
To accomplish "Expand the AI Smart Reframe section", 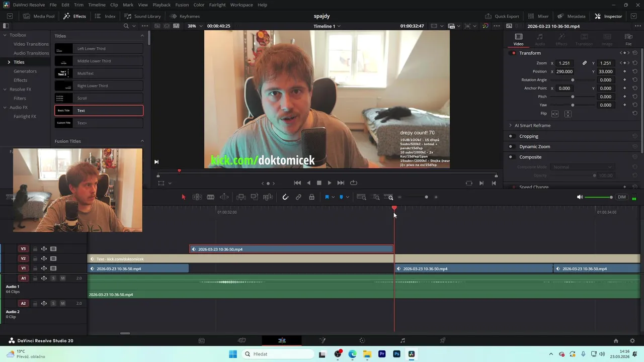I will pos(510,126).
